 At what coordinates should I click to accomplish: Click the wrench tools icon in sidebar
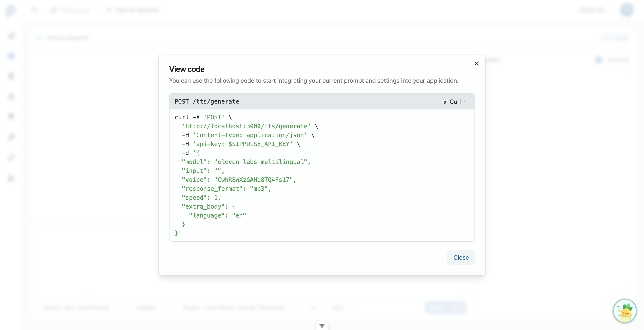coord(11,158)
